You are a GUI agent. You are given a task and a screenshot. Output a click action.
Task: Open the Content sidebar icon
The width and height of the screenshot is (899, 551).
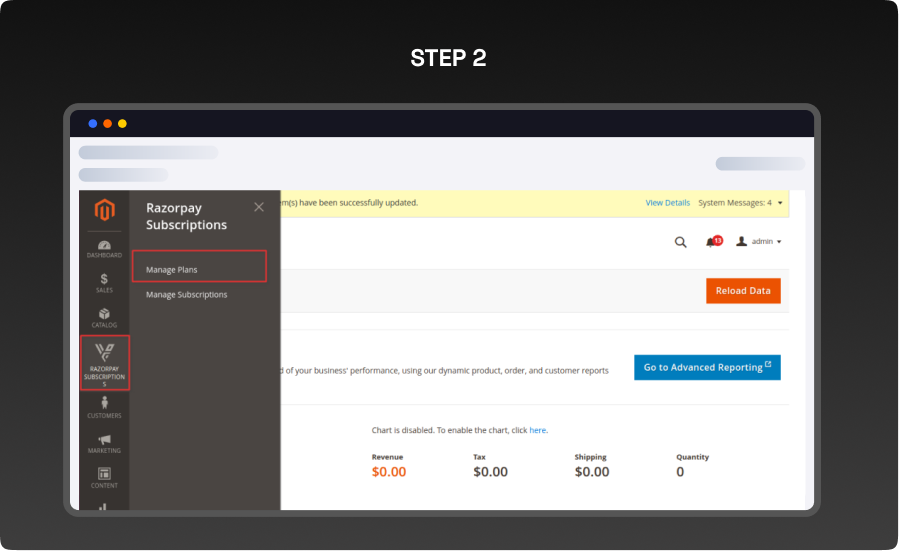[x=104, y=477]
